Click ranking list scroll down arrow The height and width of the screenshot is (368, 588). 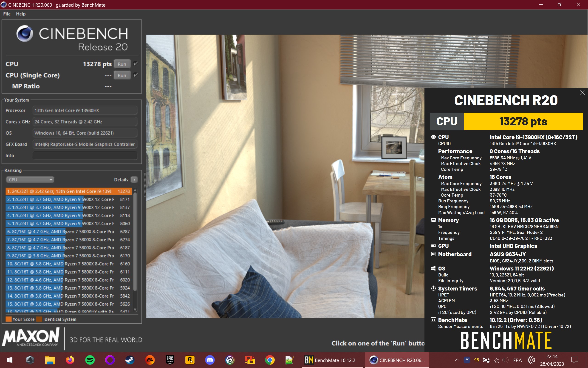tap(135, 310)
